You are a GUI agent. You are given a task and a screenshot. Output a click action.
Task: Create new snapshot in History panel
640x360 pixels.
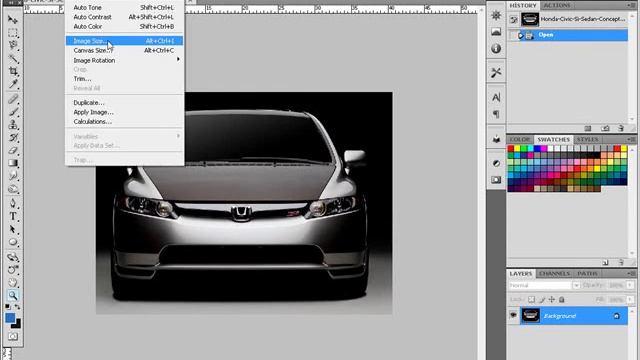605,128
